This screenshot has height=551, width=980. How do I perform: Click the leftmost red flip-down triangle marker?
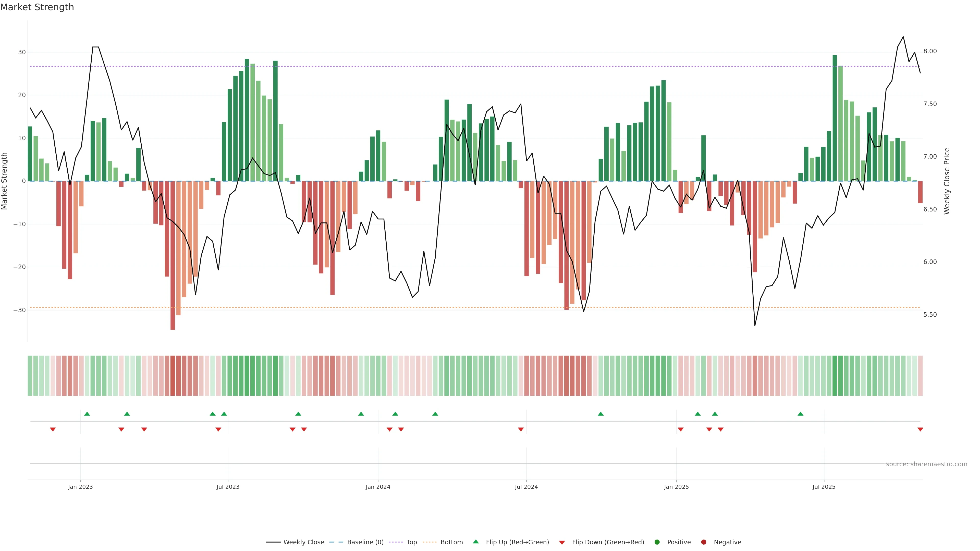point(53,429)
